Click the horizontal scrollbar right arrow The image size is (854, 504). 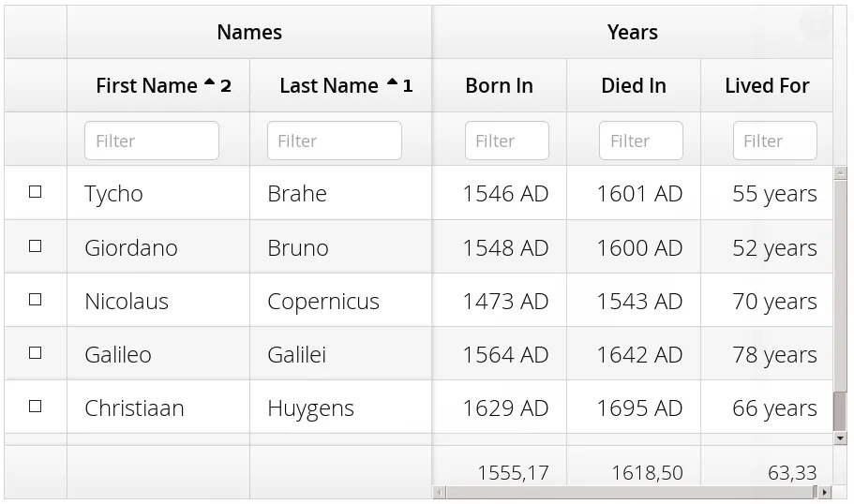pos(825,492)
